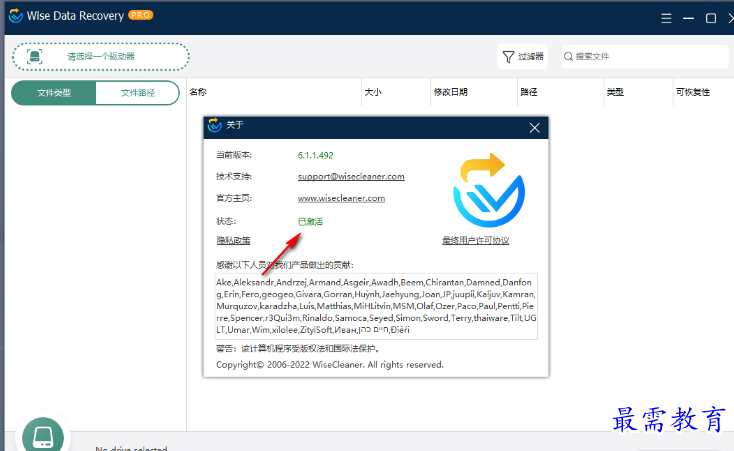Open the 隐私政策 link
Image resolution: width=734 pixels, height=451 pixels.
click(233, 240)
